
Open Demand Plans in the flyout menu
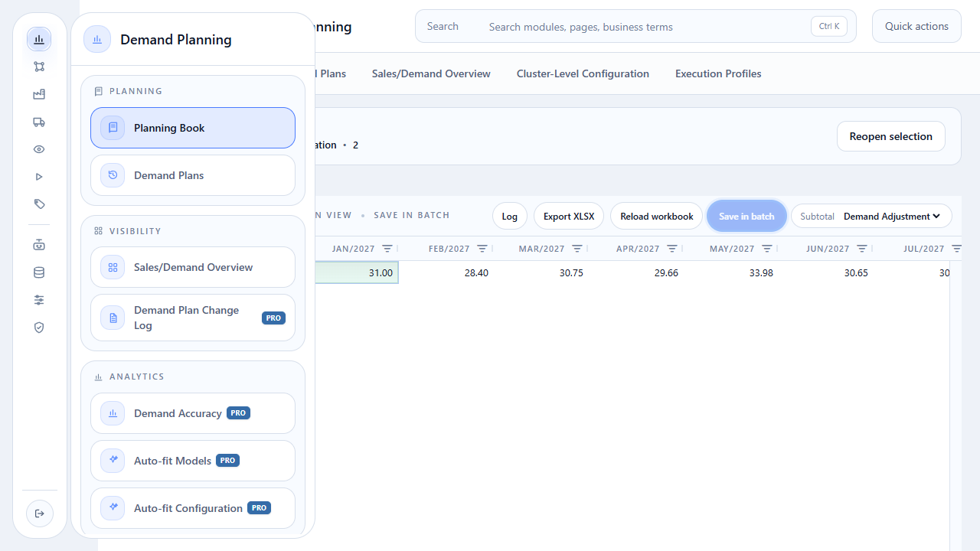[x=193, y=175]
